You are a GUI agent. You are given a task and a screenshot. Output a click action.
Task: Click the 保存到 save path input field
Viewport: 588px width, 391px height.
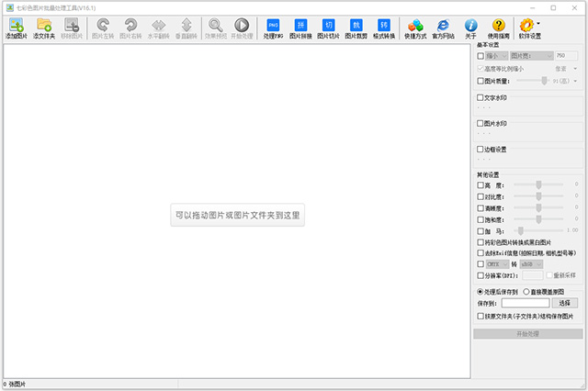[526, 302]
